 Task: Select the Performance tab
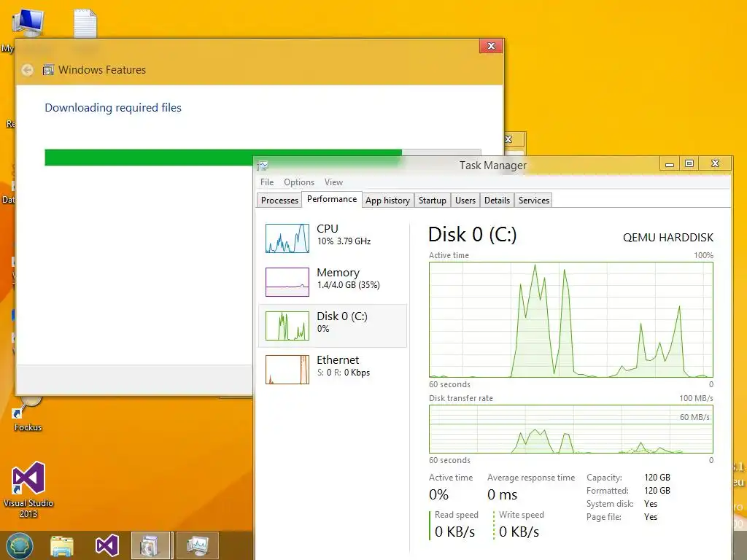click(332, 199)
